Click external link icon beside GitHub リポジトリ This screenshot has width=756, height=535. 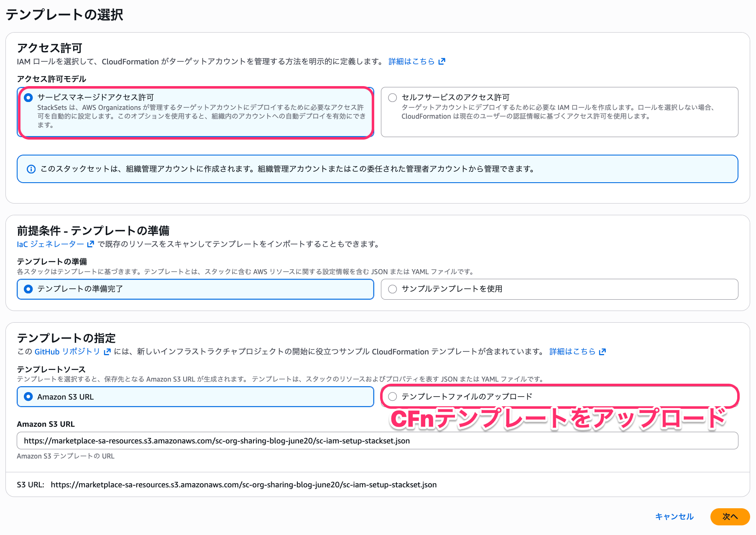pyautogui.click(x=107, y=352)
